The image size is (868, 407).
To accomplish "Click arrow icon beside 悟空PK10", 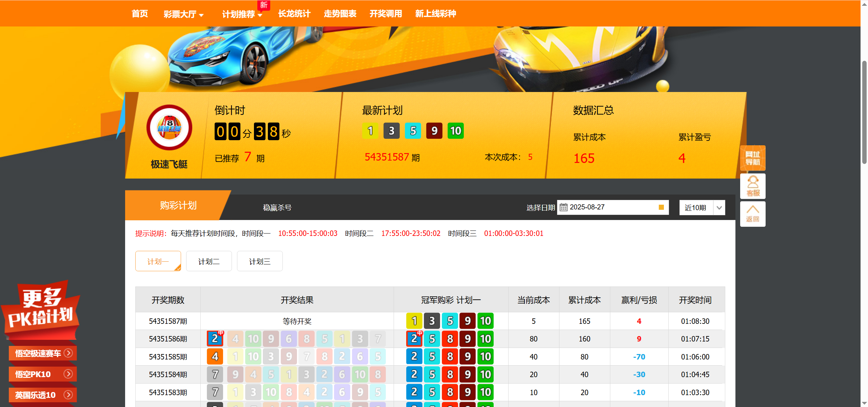I will (68, 374).
